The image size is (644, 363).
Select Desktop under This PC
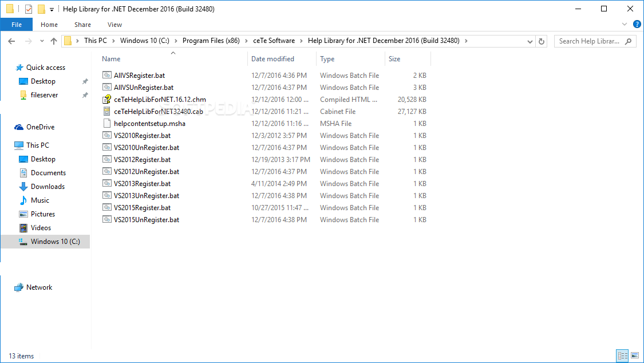pos(43,159)
